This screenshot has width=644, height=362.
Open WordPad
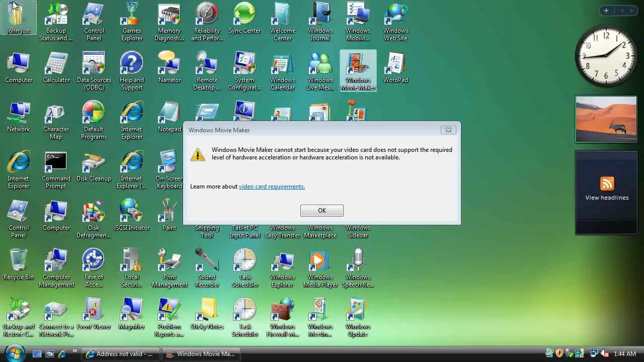[395, 67]
